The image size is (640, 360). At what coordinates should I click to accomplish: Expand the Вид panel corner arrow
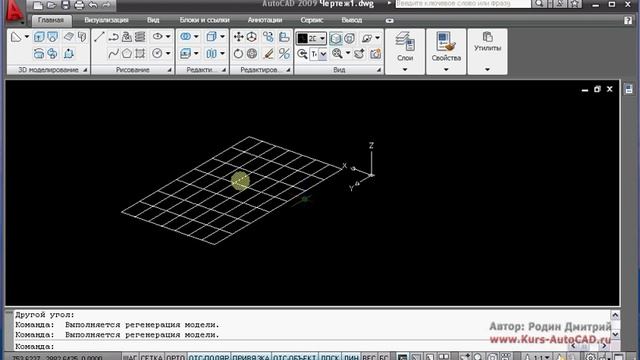pos(378,70)
